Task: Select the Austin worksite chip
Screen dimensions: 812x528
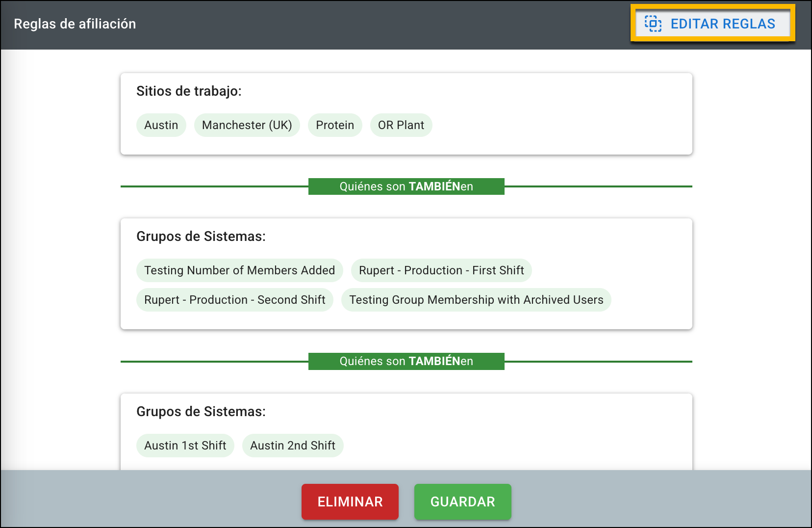Action: (161, 125)
